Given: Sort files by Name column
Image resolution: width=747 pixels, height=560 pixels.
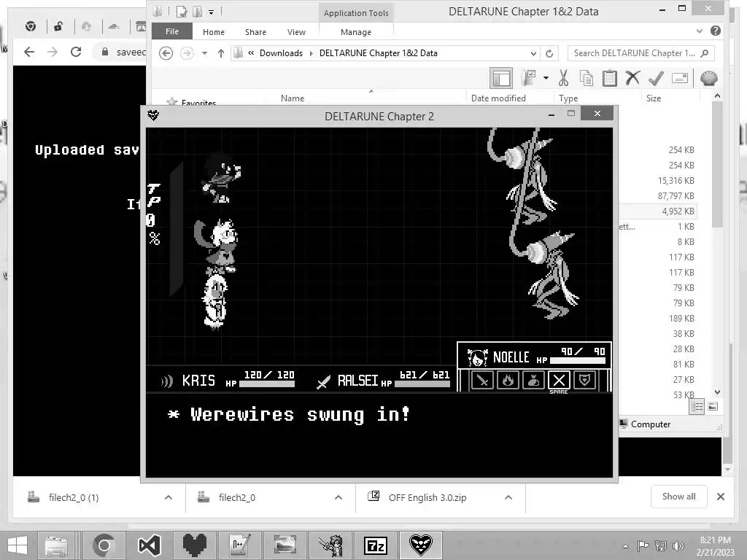Looking at the screenshot, I should click(x=293, y=98).
